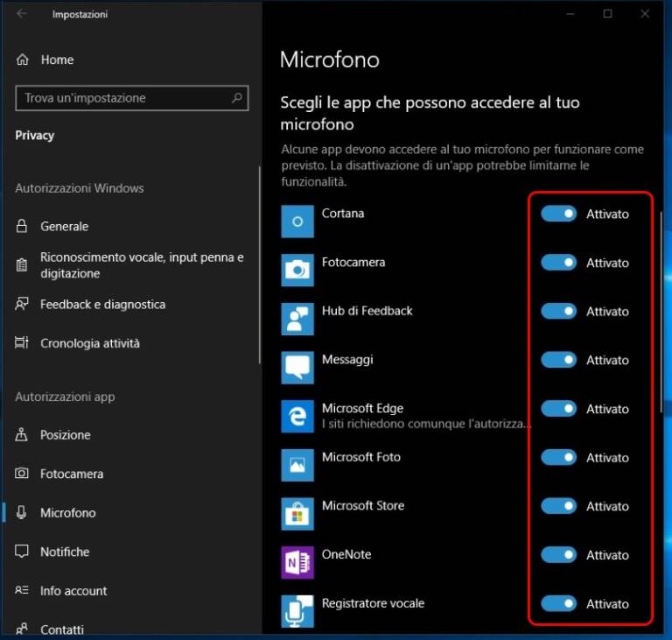The width and height of the screenshot is (672, 640).
Task: Click the Contatti sidebar icon
Action: tap(21, 629)
